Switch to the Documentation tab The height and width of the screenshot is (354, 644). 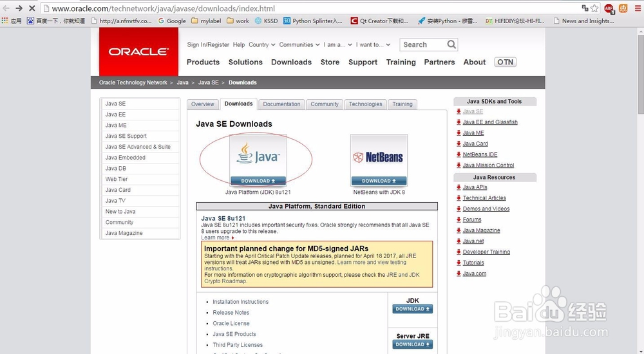[281, 104]
